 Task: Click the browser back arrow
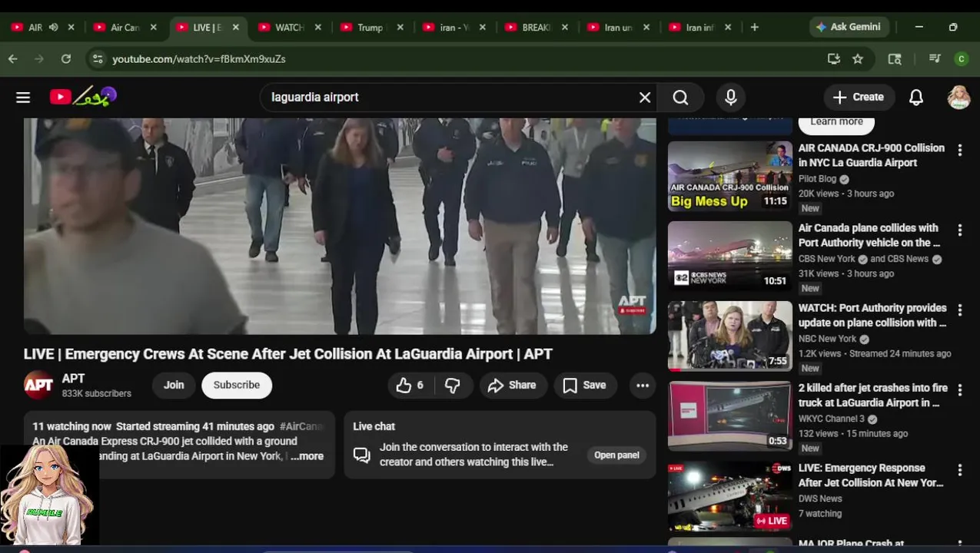click(x=13, y=59)
